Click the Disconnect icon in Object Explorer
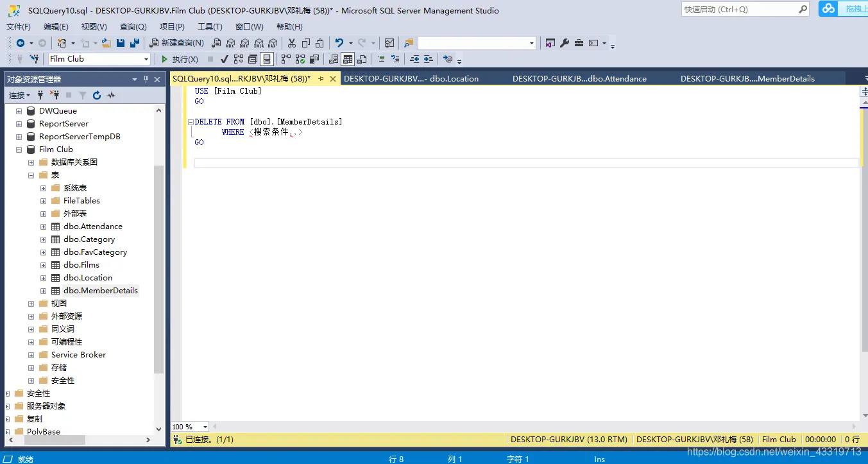868x464 pixels. coord(55,95)
